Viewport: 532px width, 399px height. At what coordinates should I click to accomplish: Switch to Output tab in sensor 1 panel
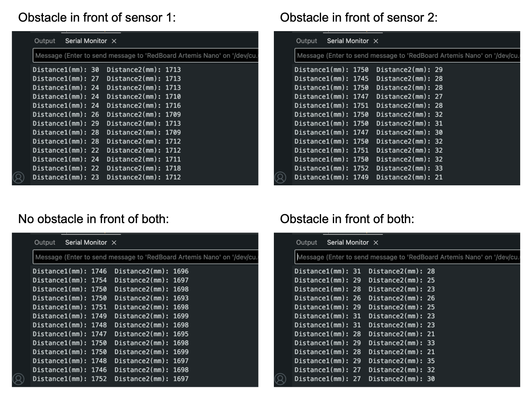click(x=45, y=41)
